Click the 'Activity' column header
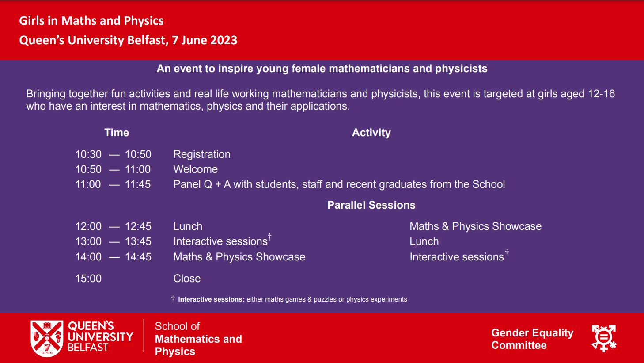This screenshot has height=363, width=644. [x=371, y=133]
